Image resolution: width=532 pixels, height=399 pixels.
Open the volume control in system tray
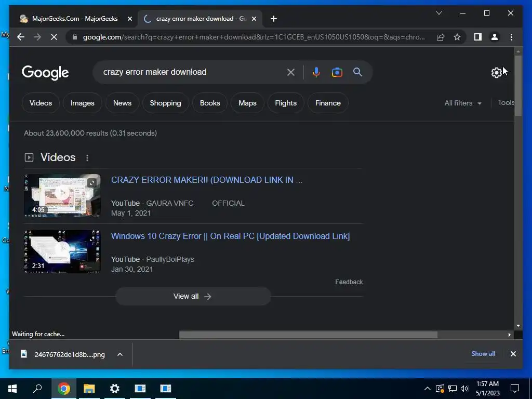click(464, 389)
